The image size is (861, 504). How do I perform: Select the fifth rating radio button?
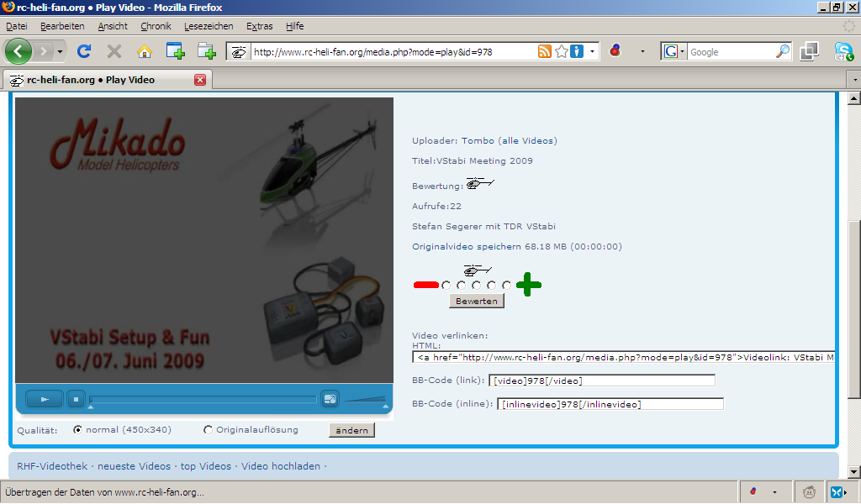tap(506, 285)
